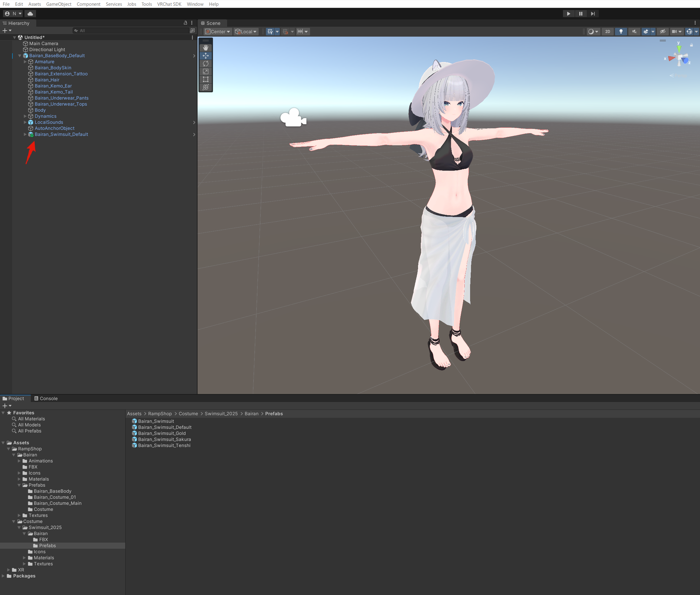The height and width of the screenshot is (595, 700).
Task: Open the Tools menu
Action: coord(147,4)
